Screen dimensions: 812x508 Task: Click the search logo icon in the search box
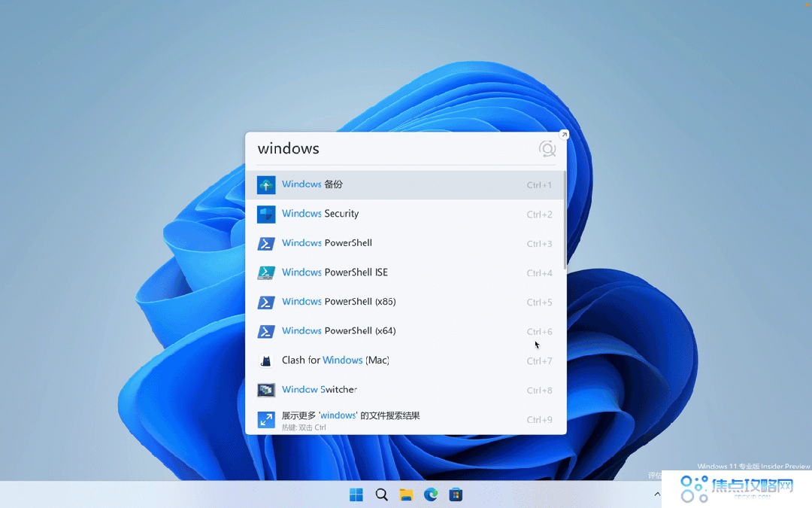tap(547, 149)
